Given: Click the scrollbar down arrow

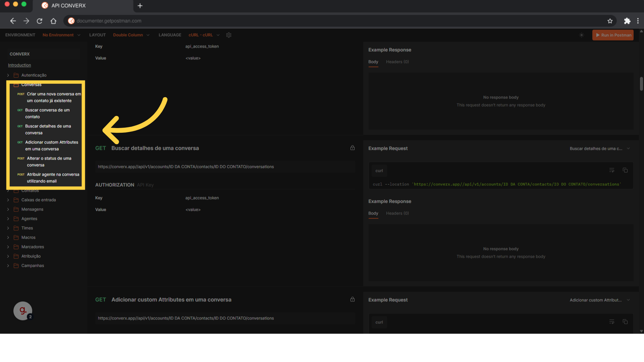Looking at the screenshot, I should tap(641, 331).
